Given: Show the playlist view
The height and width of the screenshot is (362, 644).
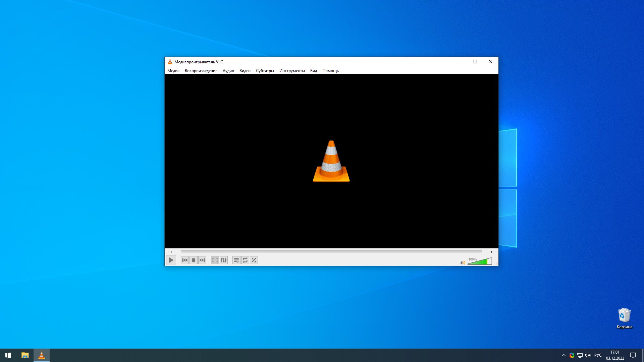Looking at the screenshot, I should [236, 260].
